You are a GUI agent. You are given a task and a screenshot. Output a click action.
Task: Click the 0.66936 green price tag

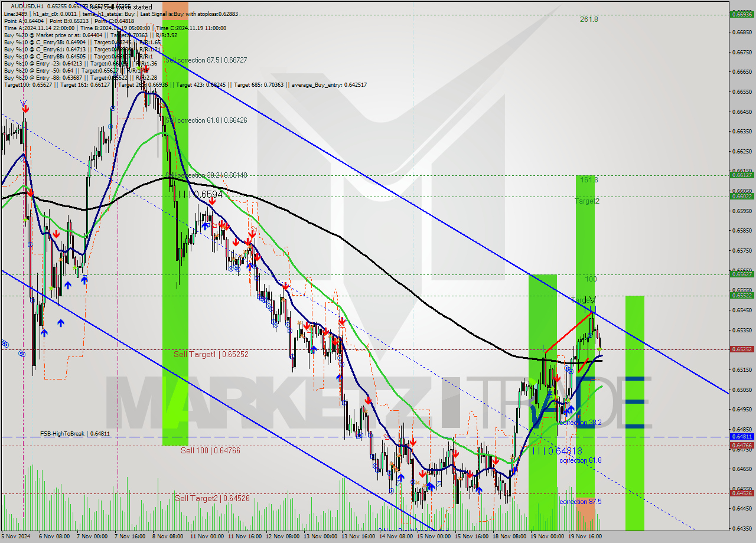tap(741, 14)
